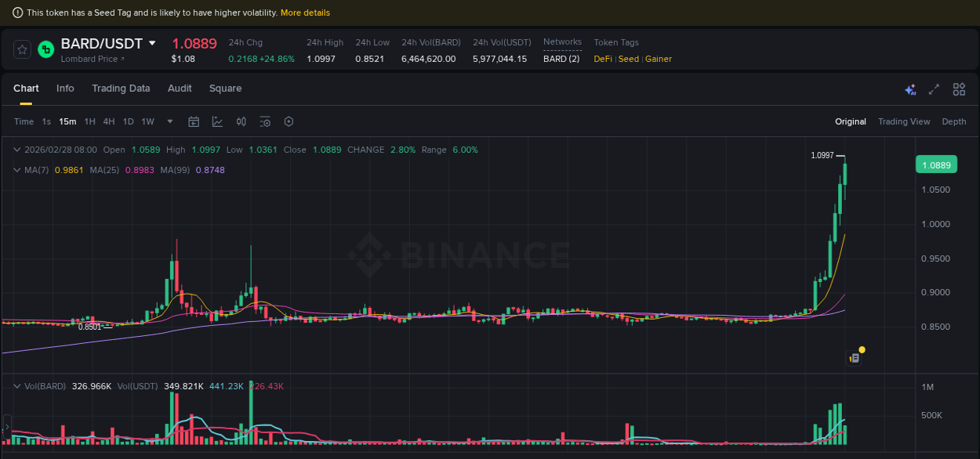
Task: Switch to the Trading Data tab
Action: click(121, 89)
